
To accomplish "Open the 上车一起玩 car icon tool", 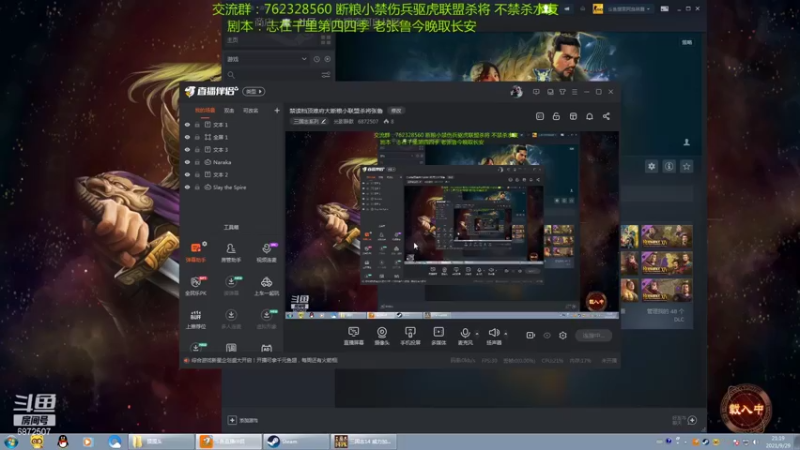I will click(x=266, y=286).
